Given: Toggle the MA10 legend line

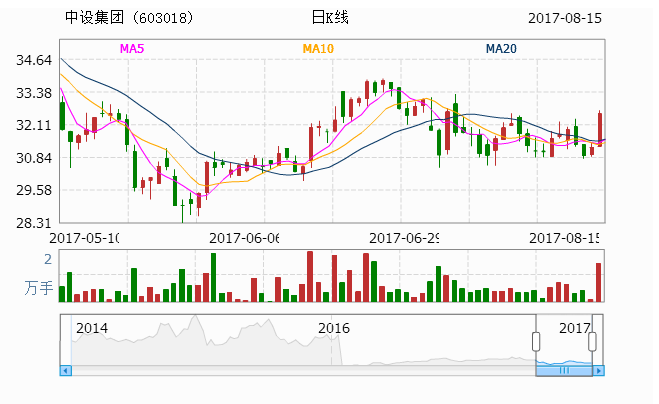Looking at the screenshot, I should click(318, 49).
